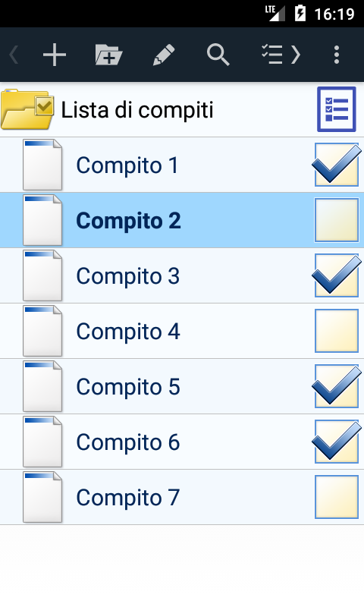This screenshot has width=364, height=607.
Task: Tap the battery indicator in status bar
Action: 300,13
